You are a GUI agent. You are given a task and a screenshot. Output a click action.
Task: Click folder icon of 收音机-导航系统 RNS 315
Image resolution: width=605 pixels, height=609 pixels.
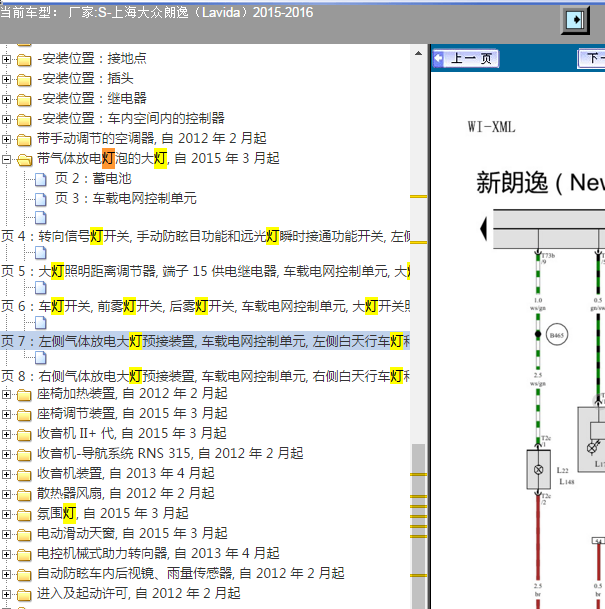24,455
